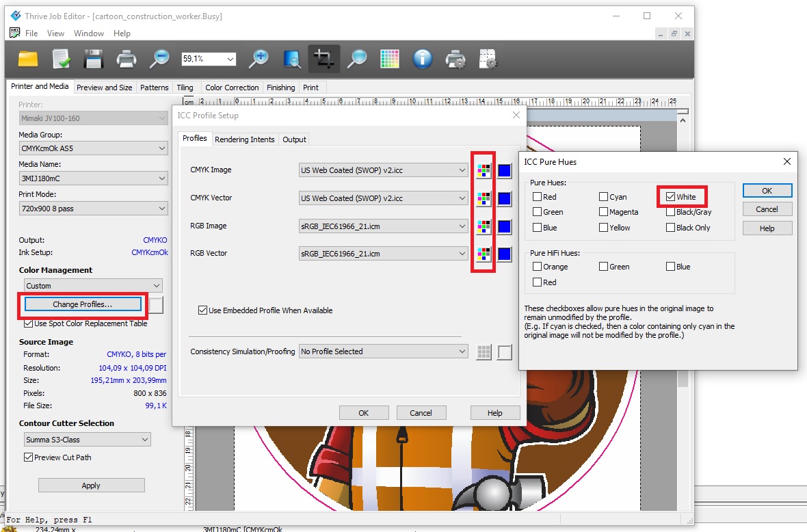Open the Preview and Size tab
Viewport: 807px width, 532px height.
(x=105, y=88)
